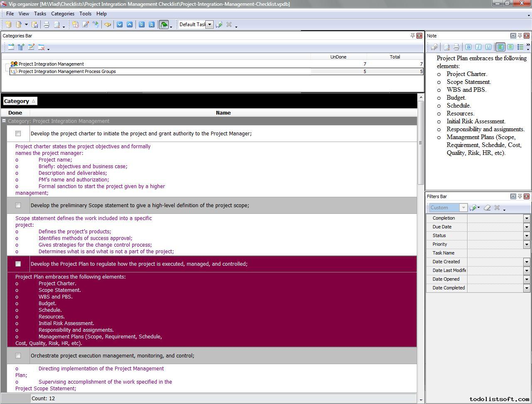The image size is (532, 404).
Task: Collapse the Project Integration Management category group
Action: tap(4, 121)
